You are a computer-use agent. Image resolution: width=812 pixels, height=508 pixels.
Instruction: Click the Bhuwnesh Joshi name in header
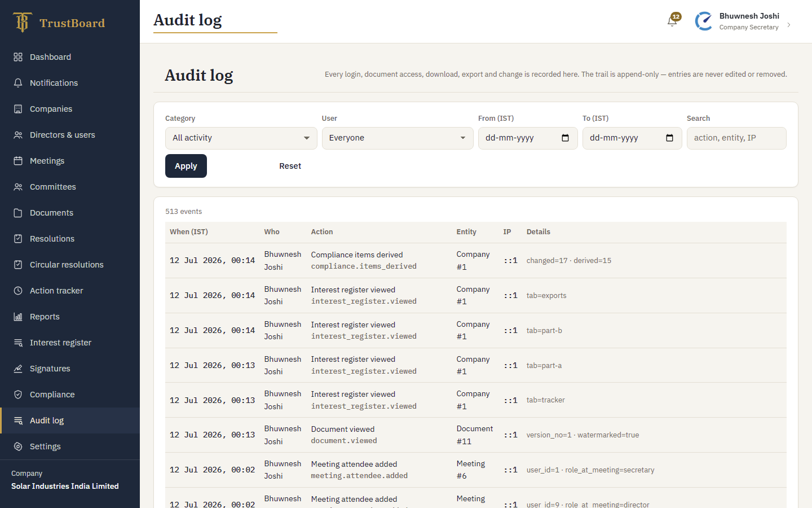coord(749,16)
